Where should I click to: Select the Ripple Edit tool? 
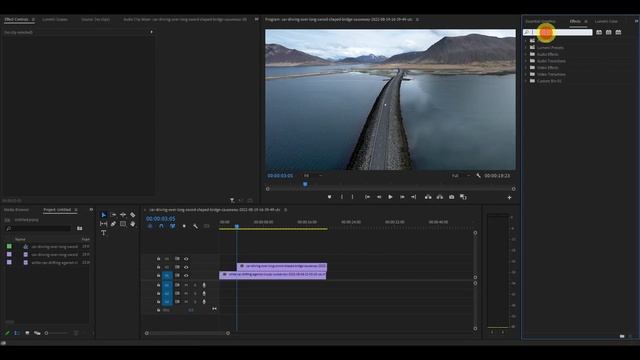[x=123, y=215]
